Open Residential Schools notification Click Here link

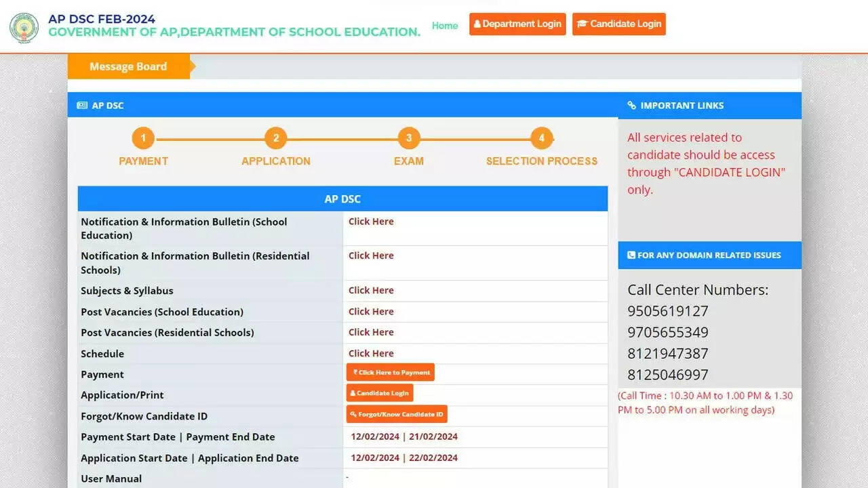[x=371, y=256]
